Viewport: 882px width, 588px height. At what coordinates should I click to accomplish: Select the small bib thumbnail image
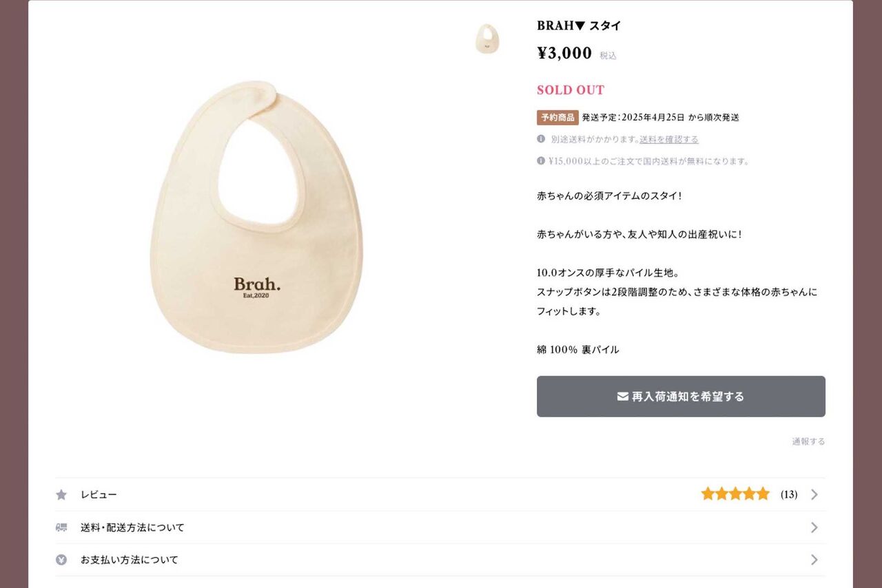pos(487,39)
